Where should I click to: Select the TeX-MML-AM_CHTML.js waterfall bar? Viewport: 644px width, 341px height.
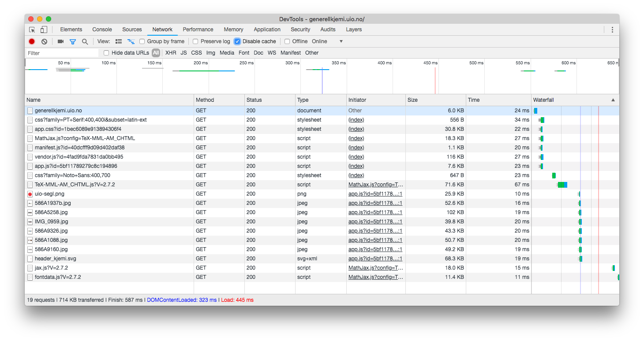click(x=562, y=185)
